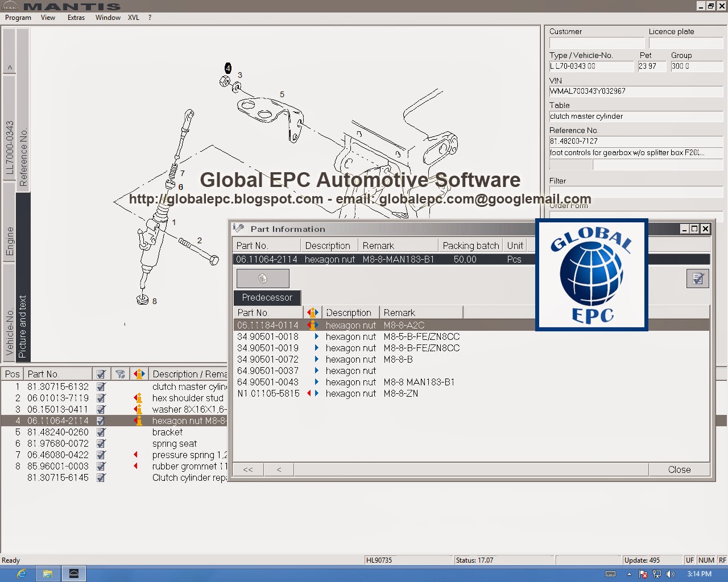
Task: Toggle order checkbox for 81.30715-6132
Action: coord(101,386)
